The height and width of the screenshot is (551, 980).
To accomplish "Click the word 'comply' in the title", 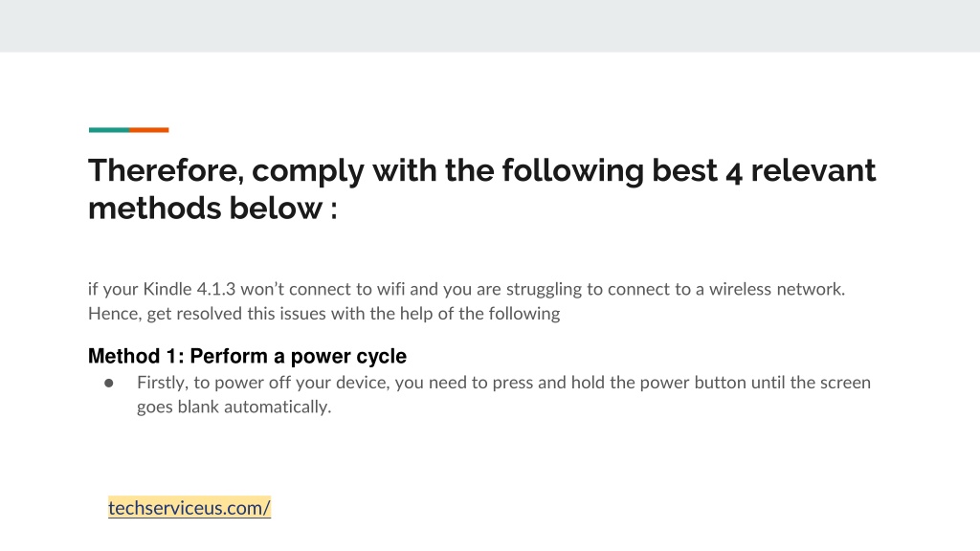I will tap(308, 171).
